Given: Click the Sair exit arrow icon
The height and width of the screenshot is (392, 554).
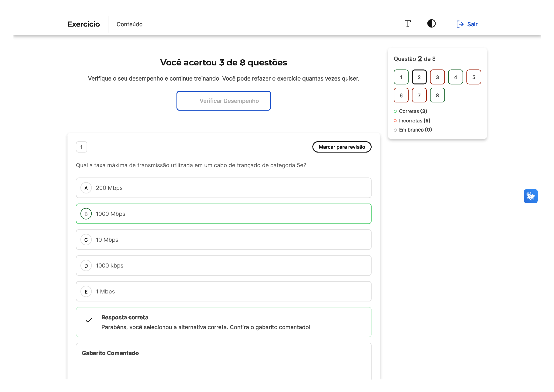Looking at the screenshot, I should [x=460, y=24].
